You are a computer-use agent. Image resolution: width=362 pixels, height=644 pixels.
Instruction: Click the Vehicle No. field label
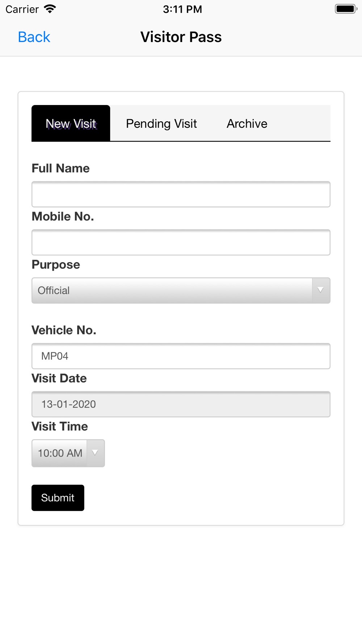[x=64, y=330]
